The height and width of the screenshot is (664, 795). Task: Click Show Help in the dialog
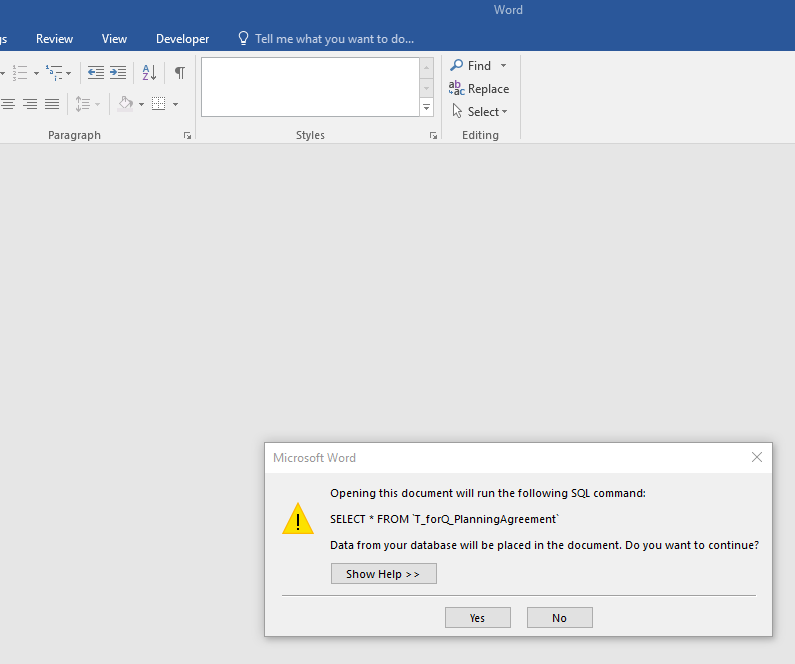pyautogui.click(x=383, y=574)
